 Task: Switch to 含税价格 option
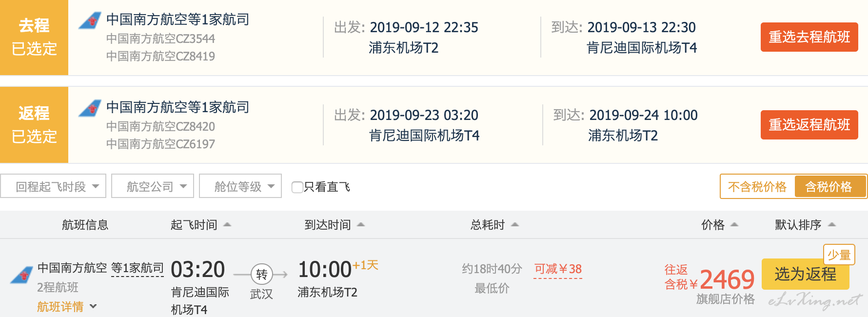click(830, 187)
